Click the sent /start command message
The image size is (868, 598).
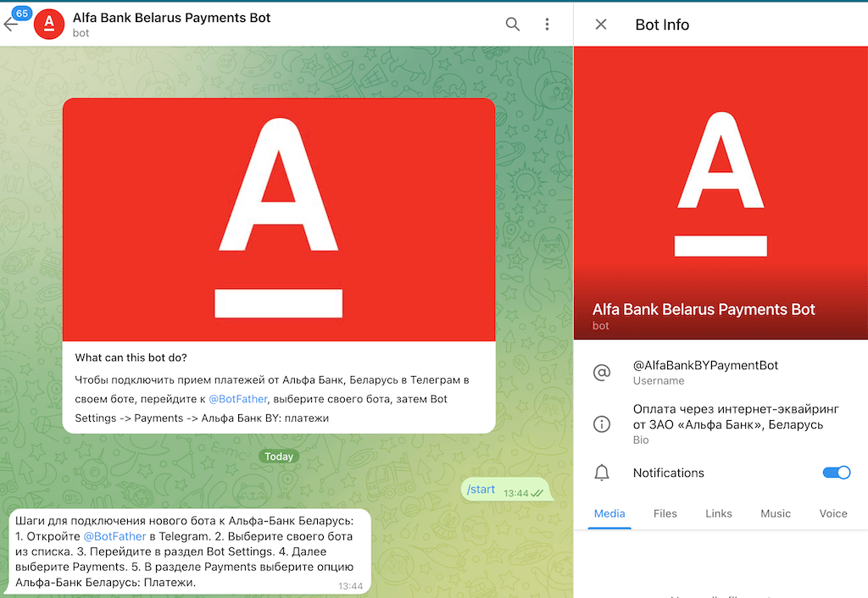coord(481,490)
